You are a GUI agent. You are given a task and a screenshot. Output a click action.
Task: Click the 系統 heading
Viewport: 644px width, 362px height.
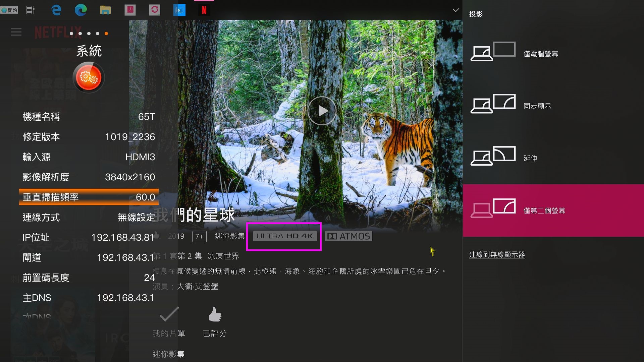pos(89,51)
